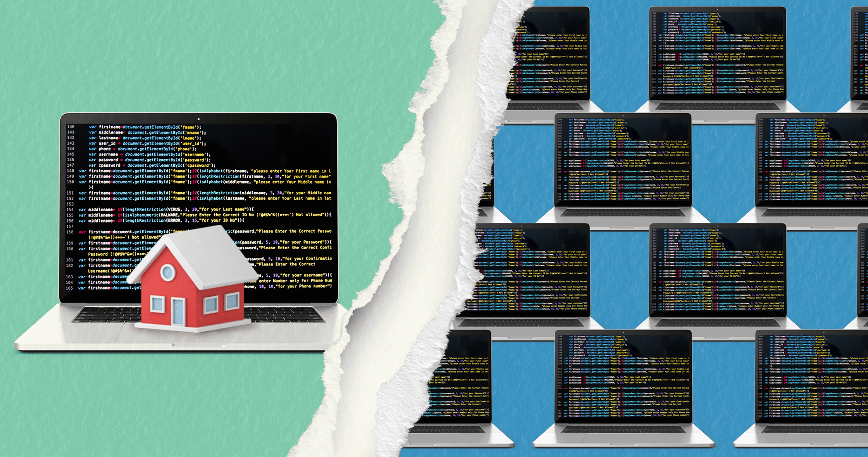The image size is (868, 457).
Task: Click line number 151 in the code gutter
Action: [70, 193]
